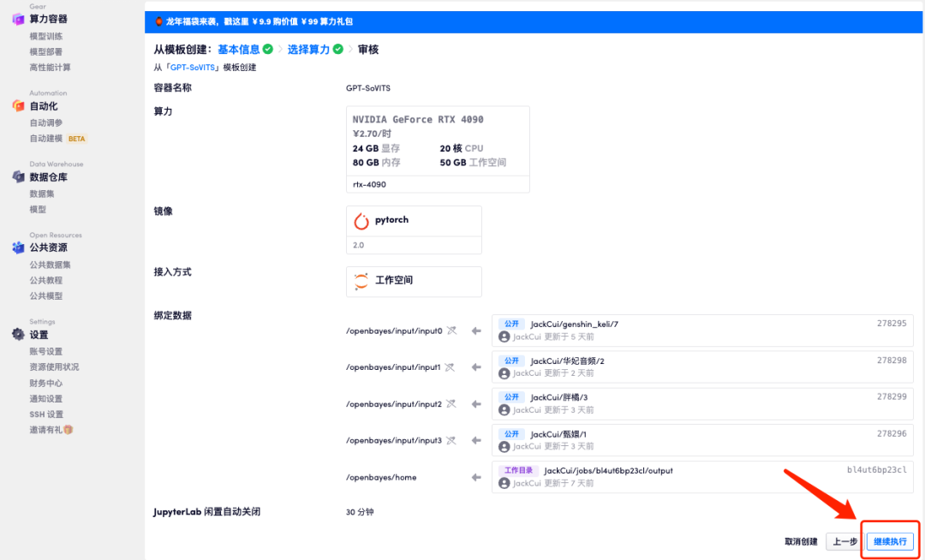Click the 30 分钟 idle shutdown value
Image resolution: width=925 pixels, height=560 pixels.
click(x=360, y=512)
